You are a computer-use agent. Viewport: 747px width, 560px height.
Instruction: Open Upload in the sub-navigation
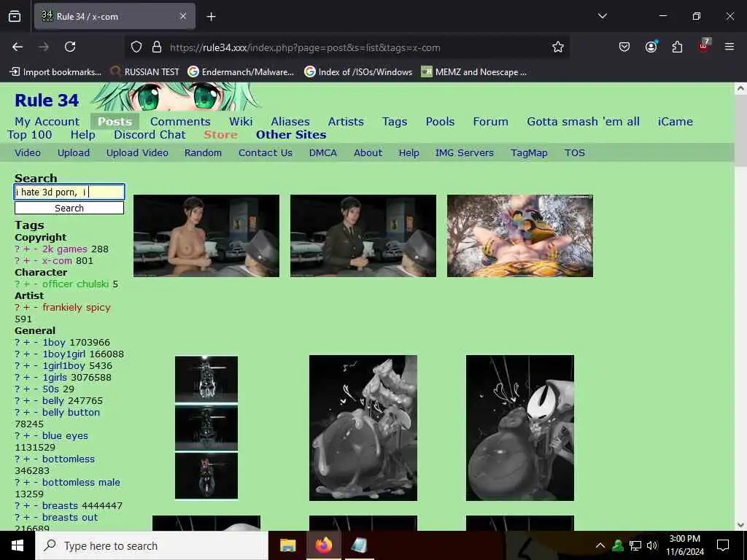74,153
